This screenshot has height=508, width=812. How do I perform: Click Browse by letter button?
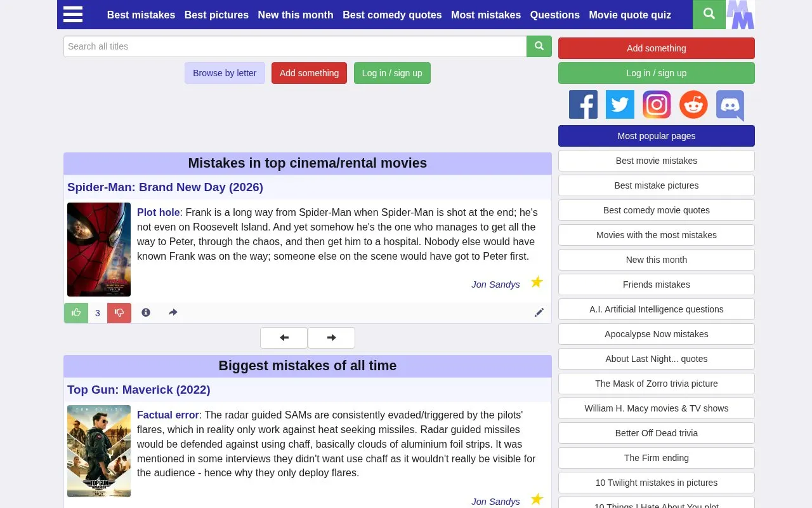tap(225, 73)
